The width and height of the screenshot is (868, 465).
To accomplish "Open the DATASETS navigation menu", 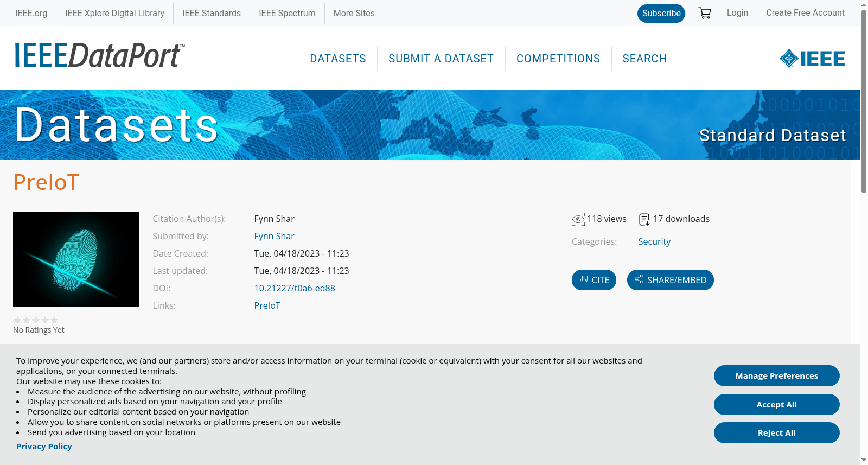I will click(338, 59).
